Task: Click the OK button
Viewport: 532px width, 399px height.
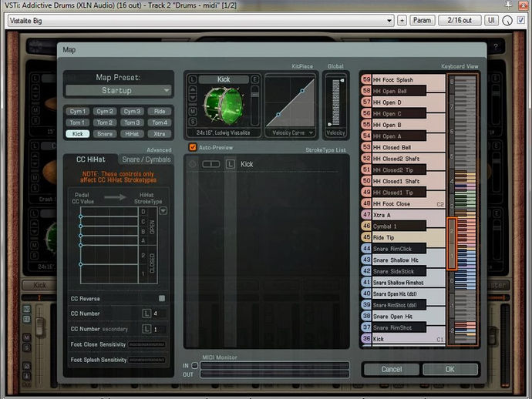Action: (450, 369)
